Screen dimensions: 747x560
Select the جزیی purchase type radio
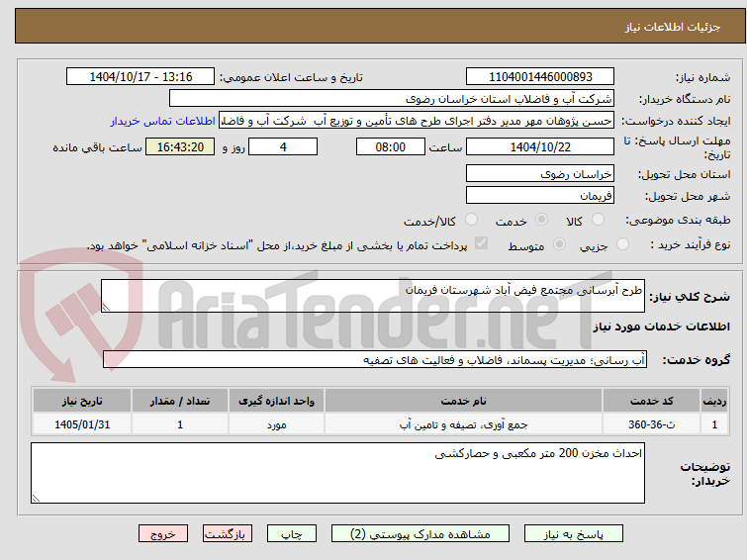click(622, 244)
